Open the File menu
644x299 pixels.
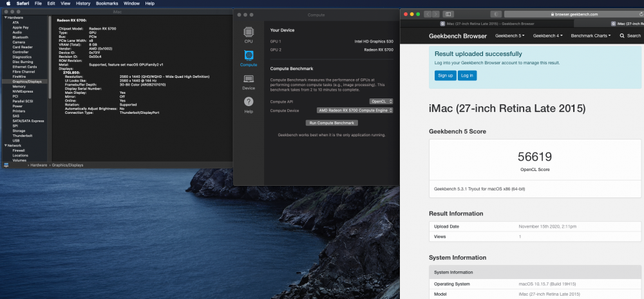coord(38,3)
